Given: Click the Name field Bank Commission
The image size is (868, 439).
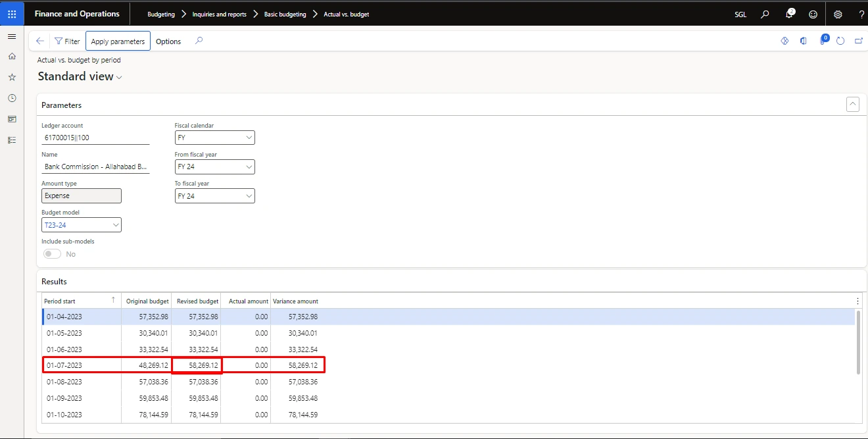Looking at the screenshot, I should click(x=95, y=167).
